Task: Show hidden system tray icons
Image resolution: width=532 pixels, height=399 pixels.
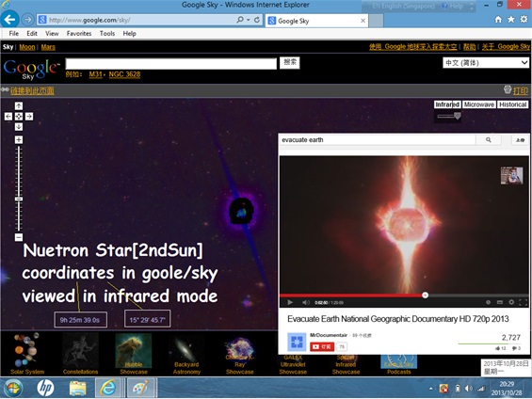Action: pos(431,389)
